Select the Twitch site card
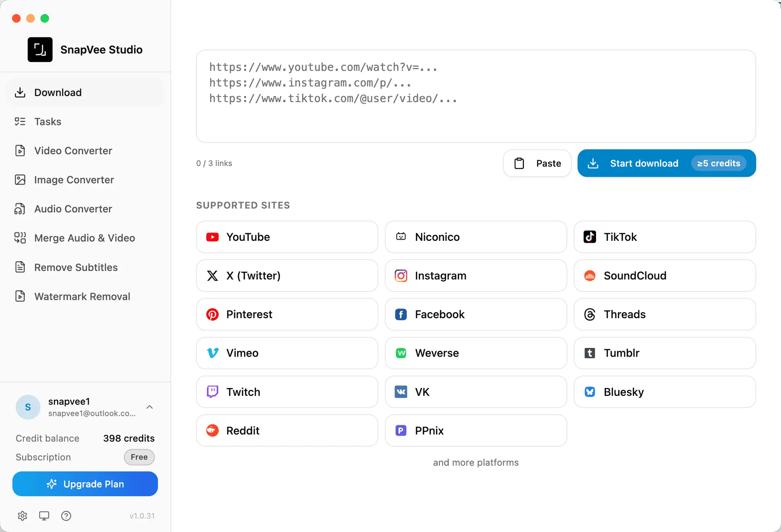This screenshot has height=532, width=781. pyautogui.click(x=287, y=392)
